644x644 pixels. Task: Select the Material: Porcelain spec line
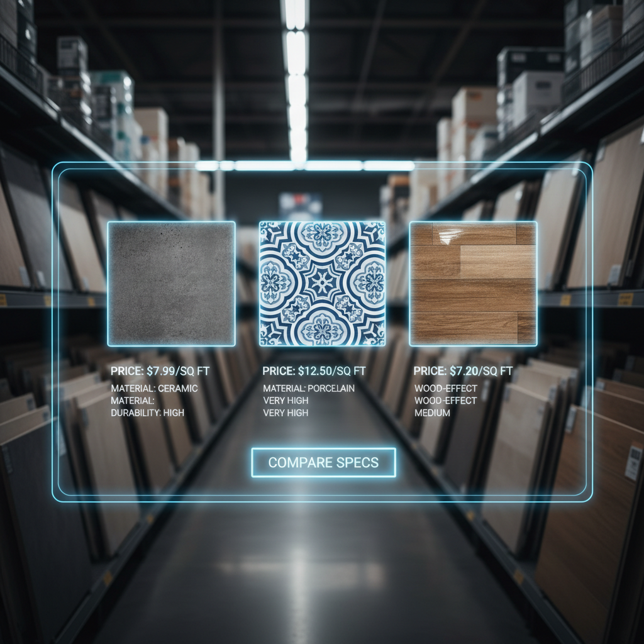[x=309, y=389]
